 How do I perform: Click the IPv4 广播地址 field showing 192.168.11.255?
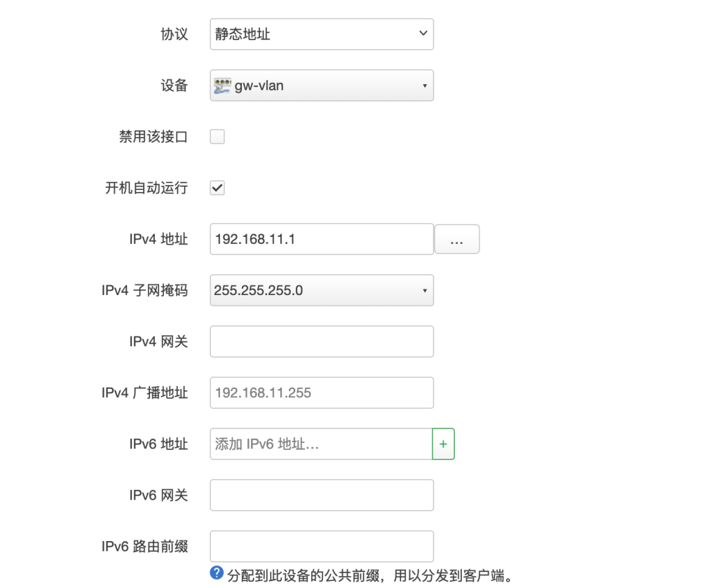pos(321,392)
